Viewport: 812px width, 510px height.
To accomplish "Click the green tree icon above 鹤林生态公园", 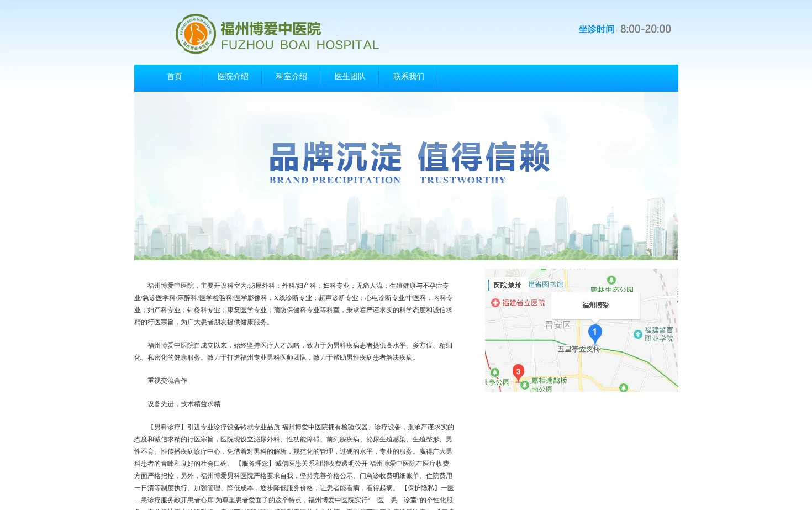I will click(611, 280).
